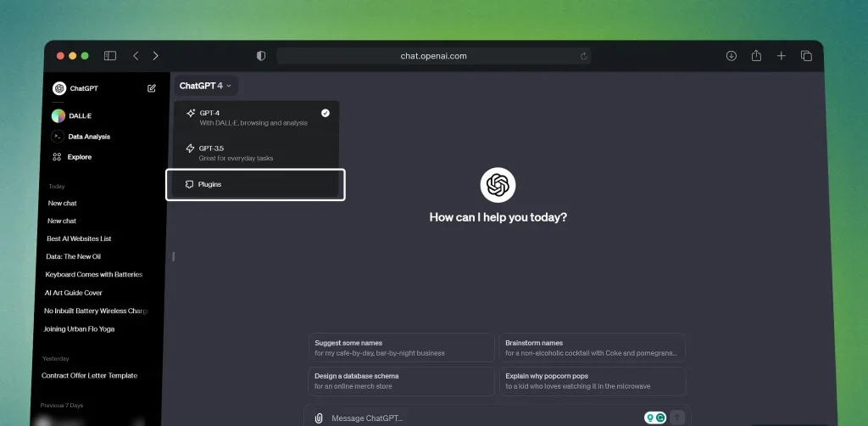The image size is (868, 426).
Task: Open the 'Best AI Websites List' chat
Action: click(79, 239)
